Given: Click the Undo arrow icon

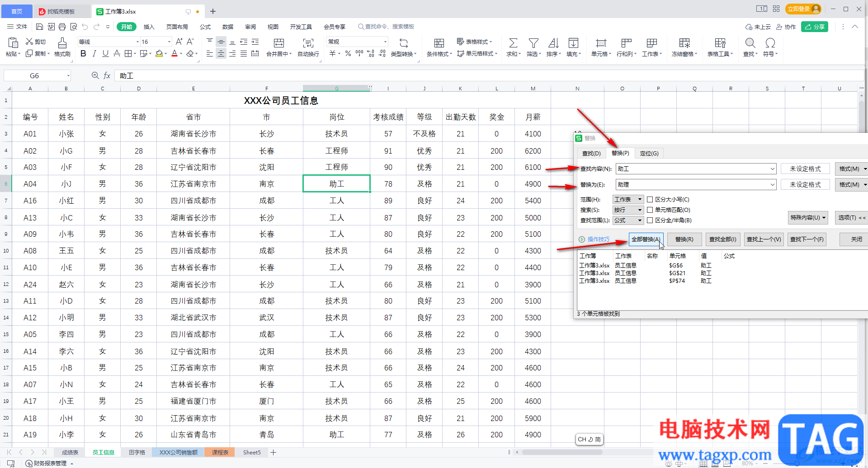Looking at the screenshot, I should [85, 27].
